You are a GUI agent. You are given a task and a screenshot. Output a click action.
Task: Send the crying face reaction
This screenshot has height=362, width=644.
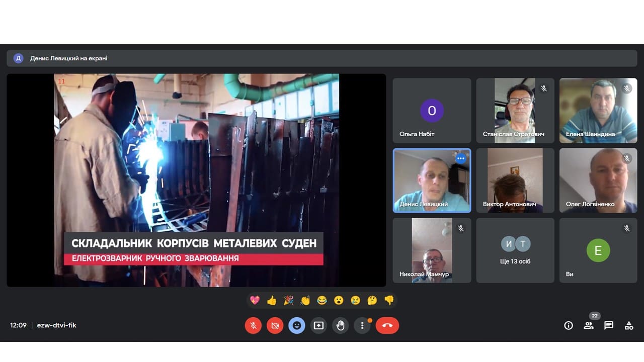[356, 300]
